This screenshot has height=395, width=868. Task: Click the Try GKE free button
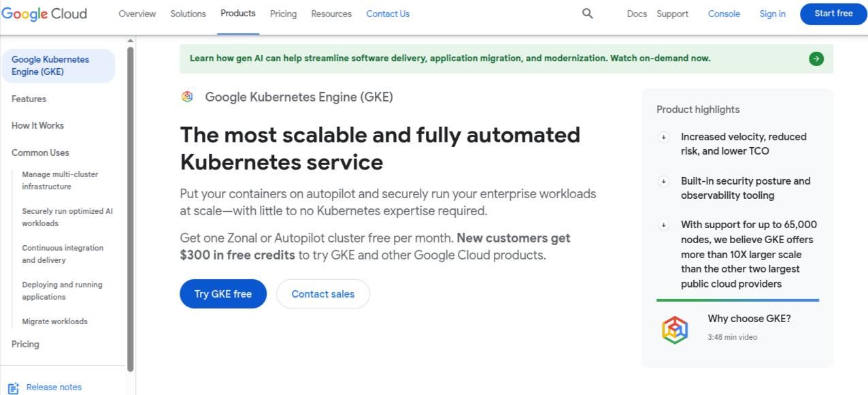[x=223, y=294]
